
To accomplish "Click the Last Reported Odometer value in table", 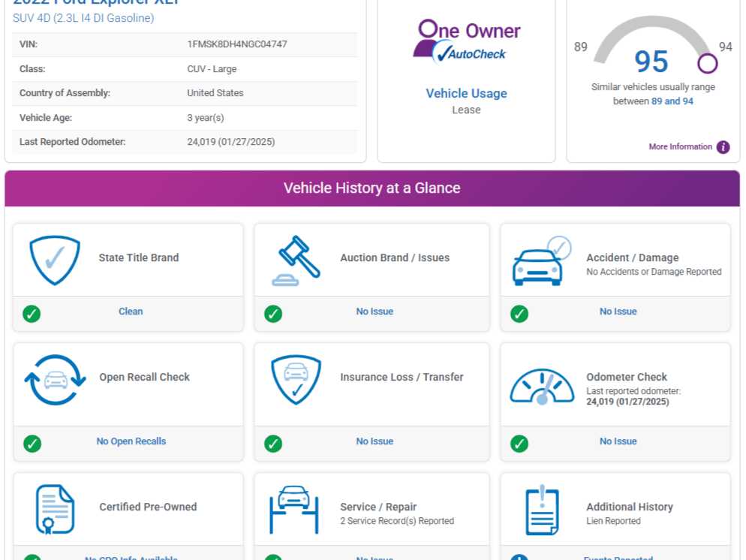I will [230, 142].
